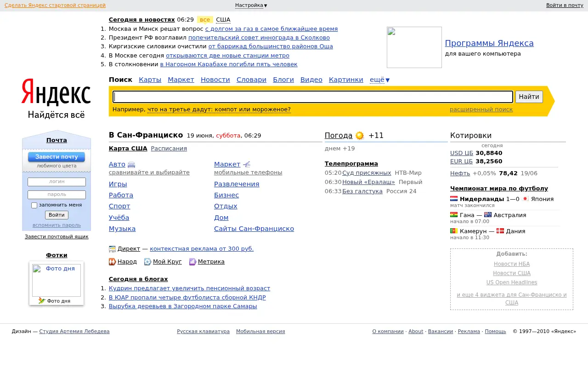The image size is (588, 368).
Task: Open the Нефть quote link
Action: 460,173
